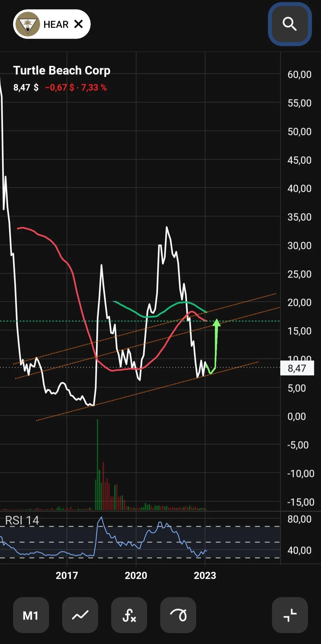Image resolution: width=321 pixels, height=644 pixels.
Task: Select the 8,47 current price label
Action: coord(297,368)
